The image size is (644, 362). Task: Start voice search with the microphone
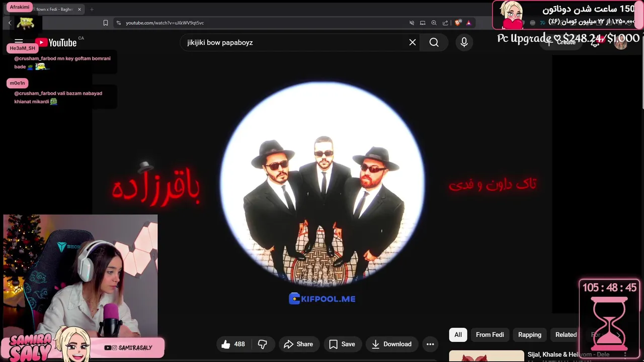click(x=464, y=42)
